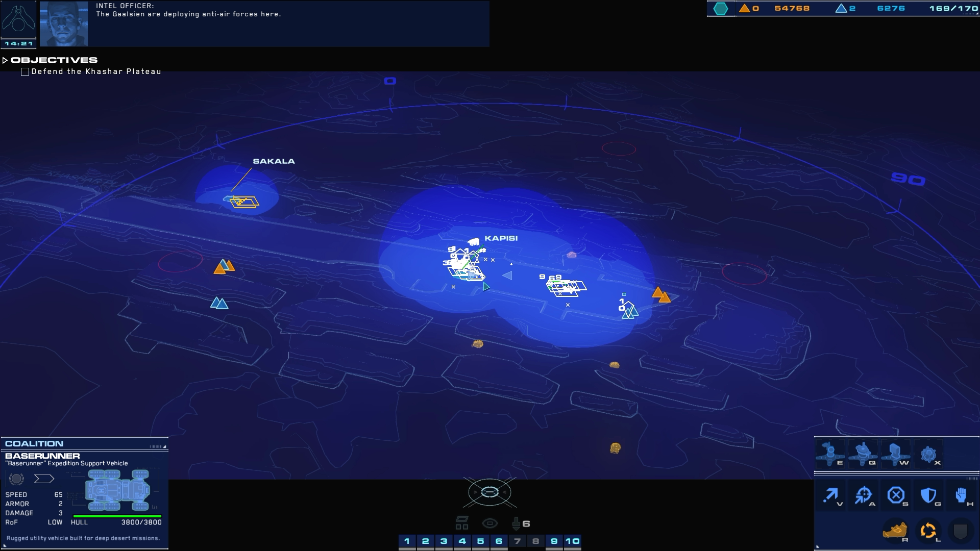Click the Stop command octagon icon
The width and height of the screenshot is (980, 551).
click(896, 495)
